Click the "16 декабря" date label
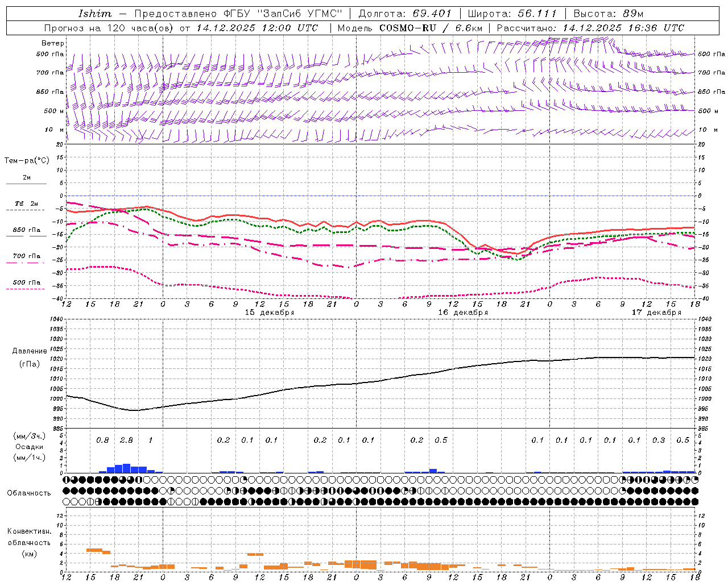The width and height of the screenshot is (728, 582). (463, 313)
